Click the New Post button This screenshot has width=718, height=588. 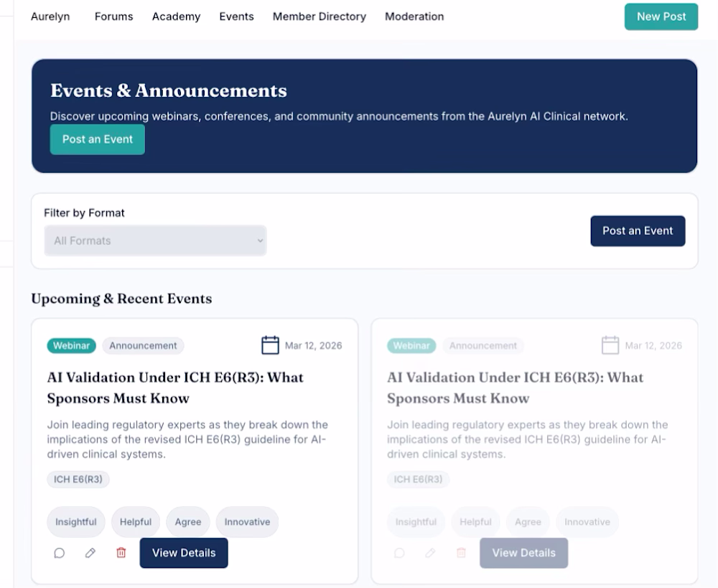[661, 17]
